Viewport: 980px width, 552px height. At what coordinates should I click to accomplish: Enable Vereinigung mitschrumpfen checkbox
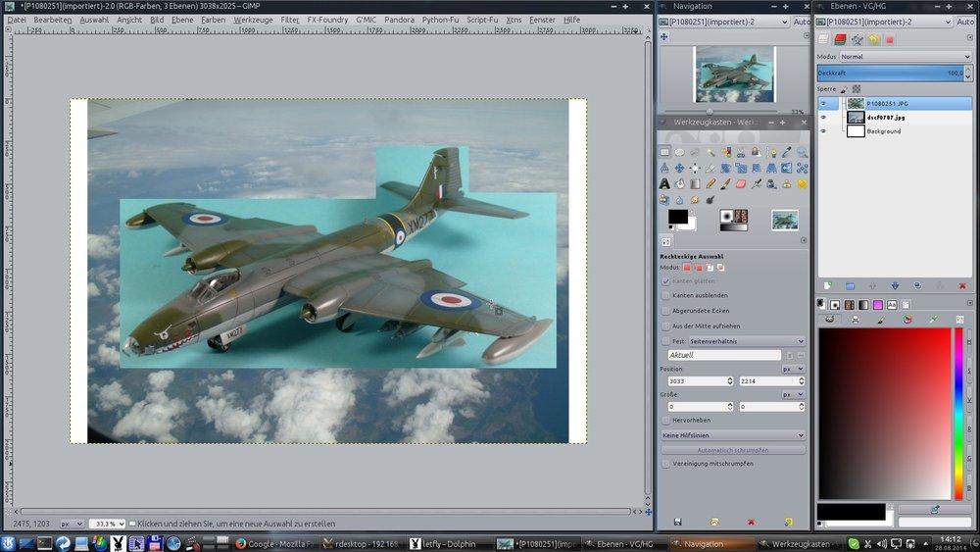[x=665, y=464]
